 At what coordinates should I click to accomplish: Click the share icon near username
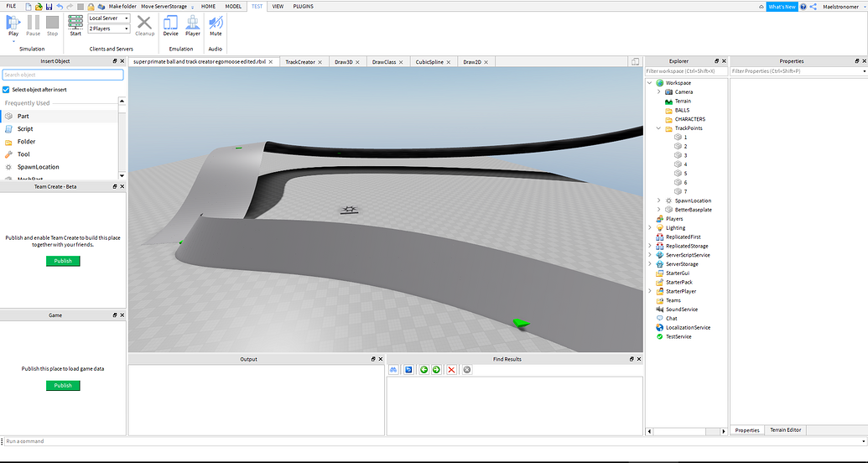click(813, 7)
